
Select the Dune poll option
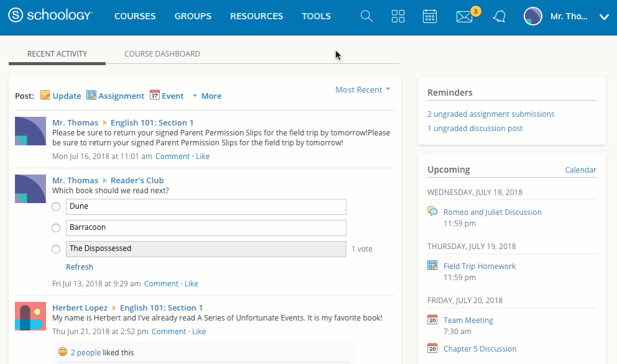[x=56, y=207]
